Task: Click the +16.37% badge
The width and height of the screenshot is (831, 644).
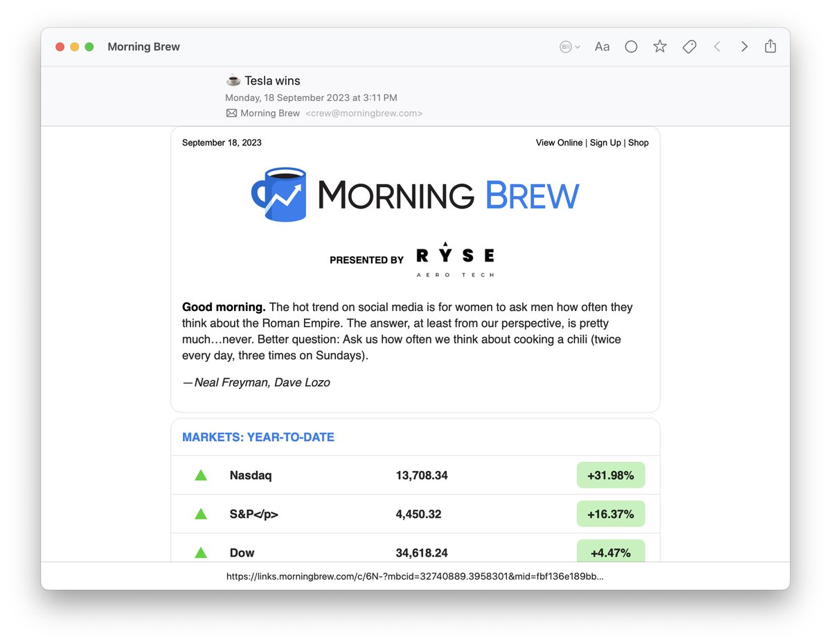Action: click(x=611, y=514)
